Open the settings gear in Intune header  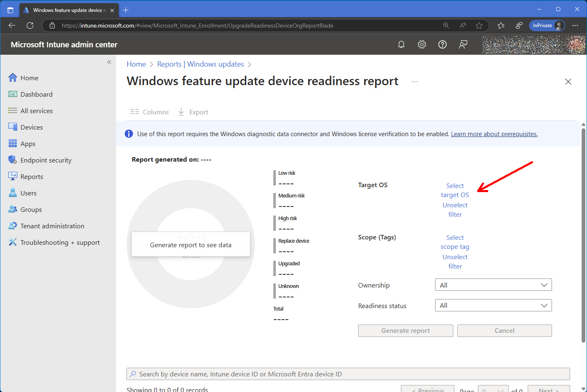(422, 44)
